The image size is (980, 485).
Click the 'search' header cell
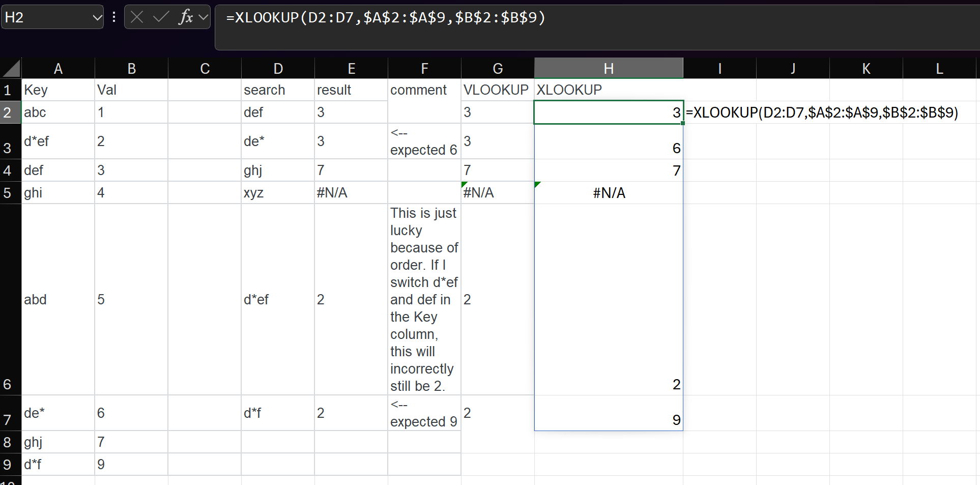click(278, 90)
